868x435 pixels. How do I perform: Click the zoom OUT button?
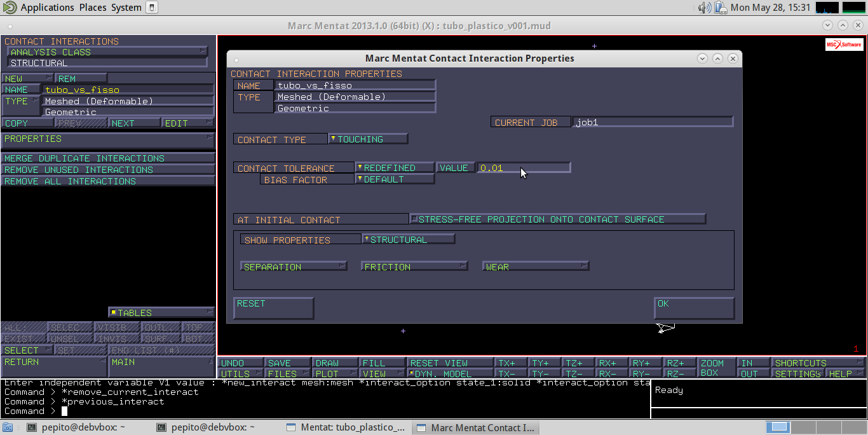[x=753, y=373]
